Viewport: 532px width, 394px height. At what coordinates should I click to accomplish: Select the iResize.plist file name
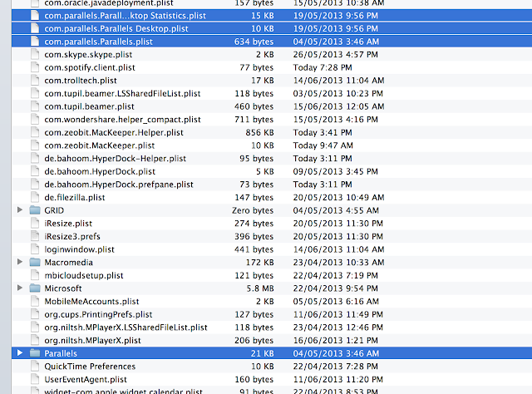[68, 224]
